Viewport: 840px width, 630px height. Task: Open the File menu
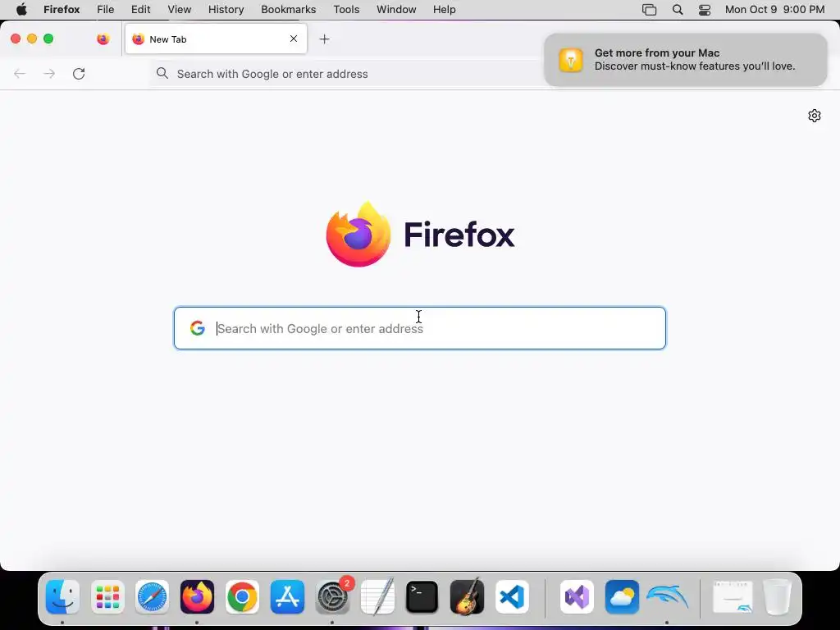[106, 10]
